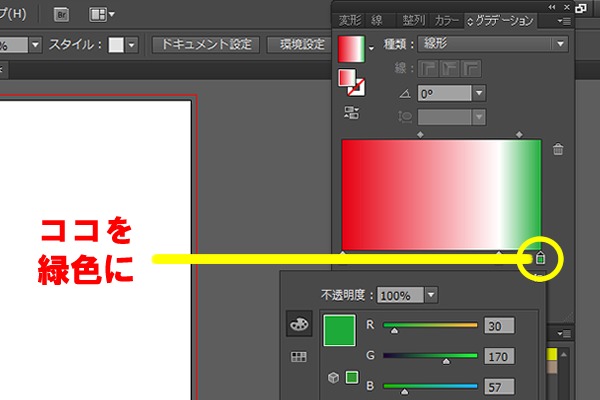Expand the gradient type 線形 dropdown
The height and width of the screenshot is (400, 600).
(559, 44)
